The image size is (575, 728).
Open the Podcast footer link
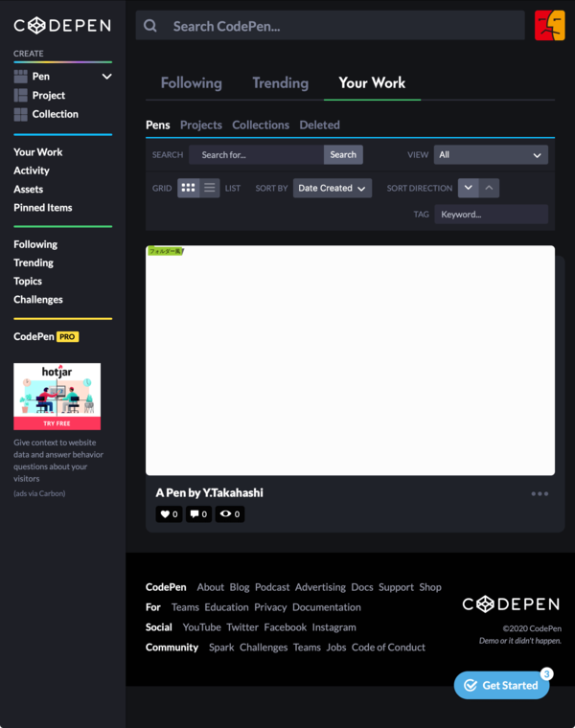[x=272, y=587]
